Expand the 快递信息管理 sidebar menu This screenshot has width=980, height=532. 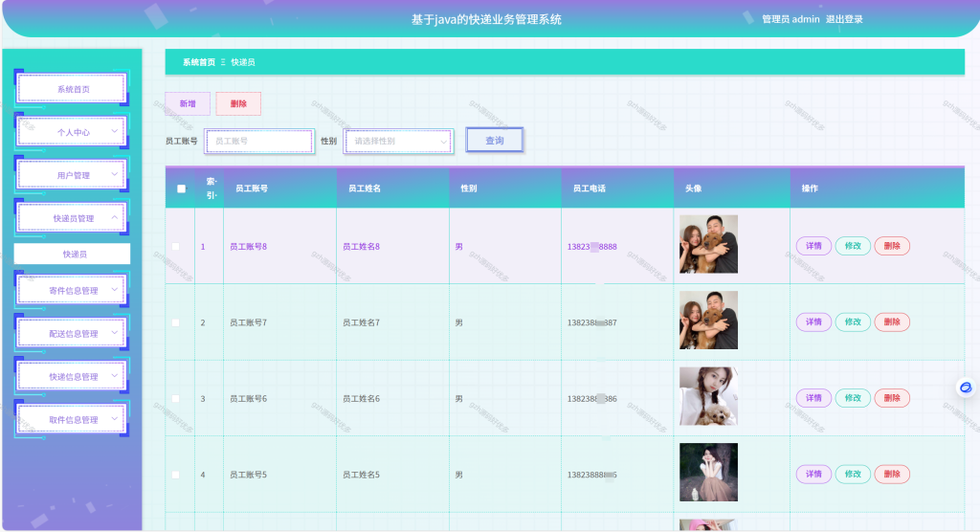[x=72, y=376]
